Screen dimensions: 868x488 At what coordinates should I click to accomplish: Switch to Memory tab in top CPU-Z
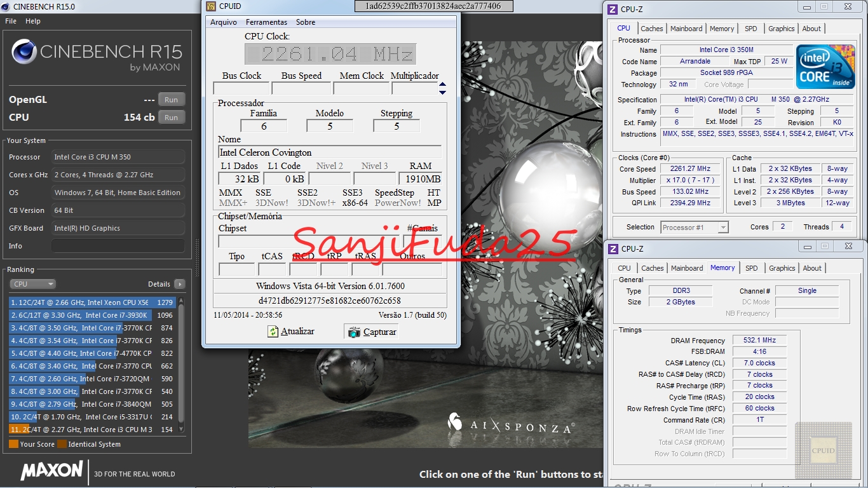[722, 29]
